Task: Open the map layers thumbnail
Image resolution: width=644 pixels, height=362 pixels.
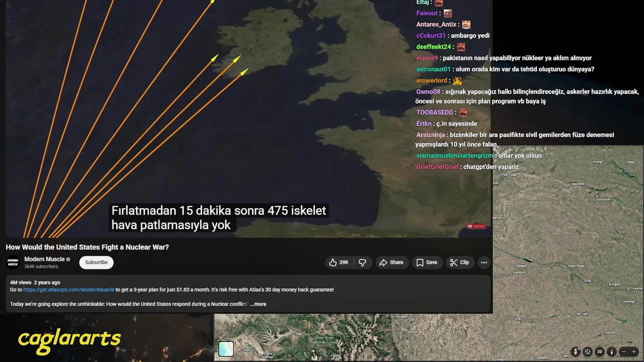Action: (x=226, y=348)
